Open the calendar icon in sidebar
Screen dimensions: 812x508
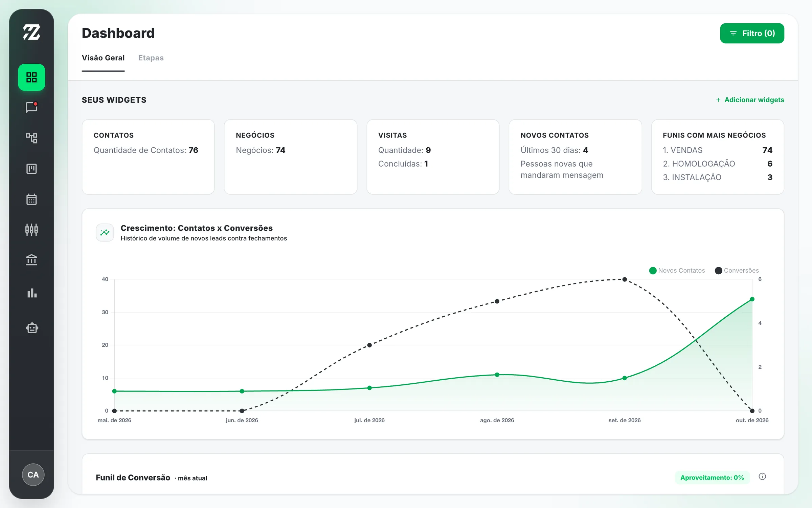click(31, 199)
